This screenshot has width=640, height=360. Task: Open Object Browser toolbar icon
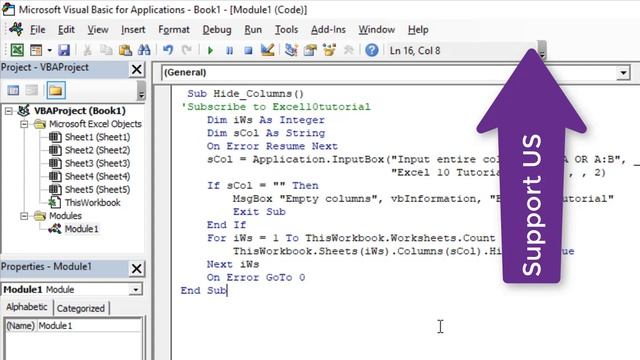click(329, 50)
